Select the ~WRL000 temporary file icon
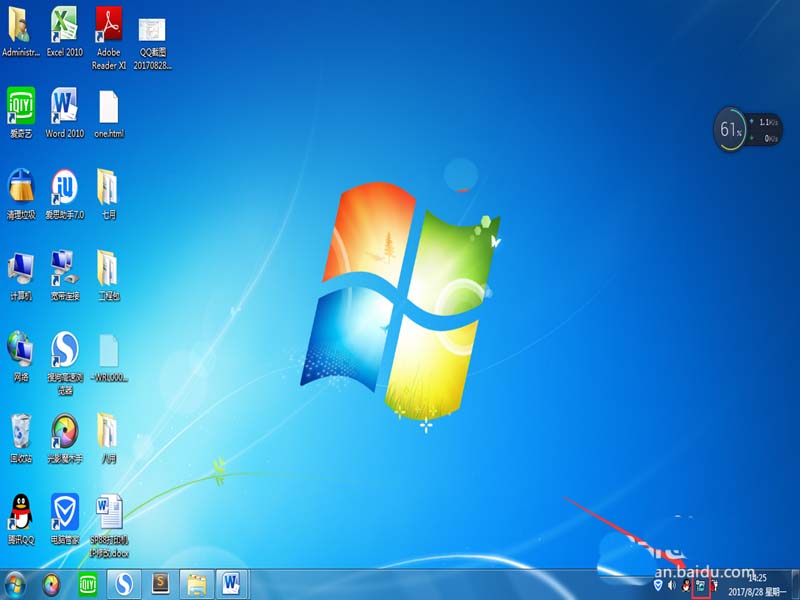800x600 pixels. (109, 357)
